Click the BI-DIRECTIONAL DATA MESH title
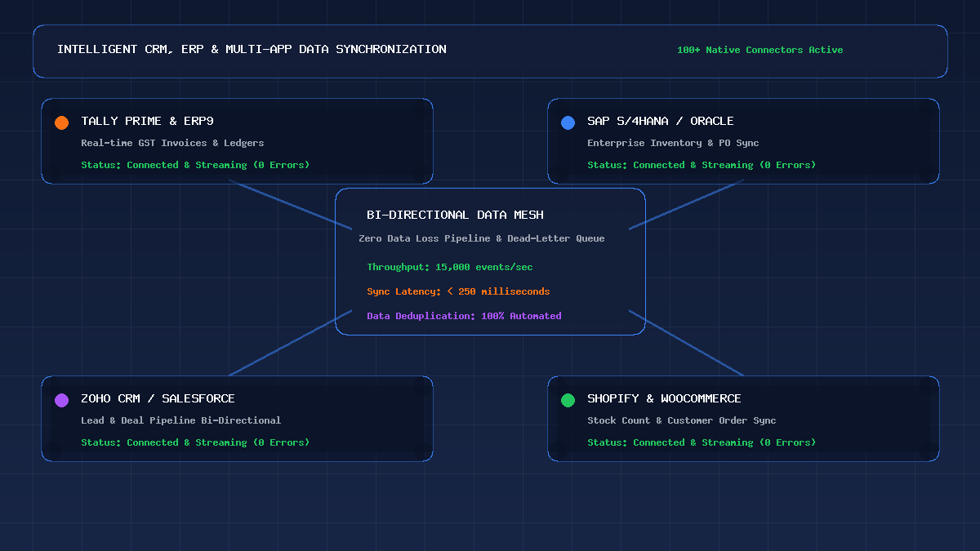Screen dimensions: 980x551 455,215
